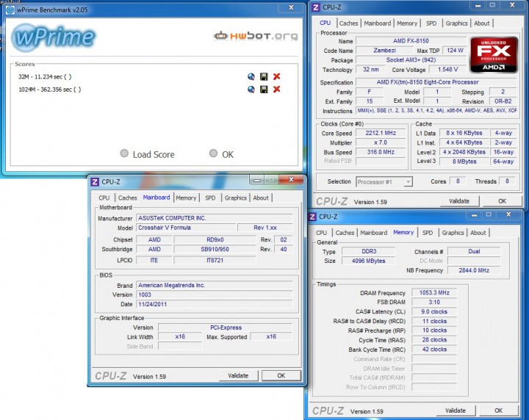Click Validate in the Mainboard window
Viewport: 529px width, 420px height.
pyautogui.click(x=239, y=375)
